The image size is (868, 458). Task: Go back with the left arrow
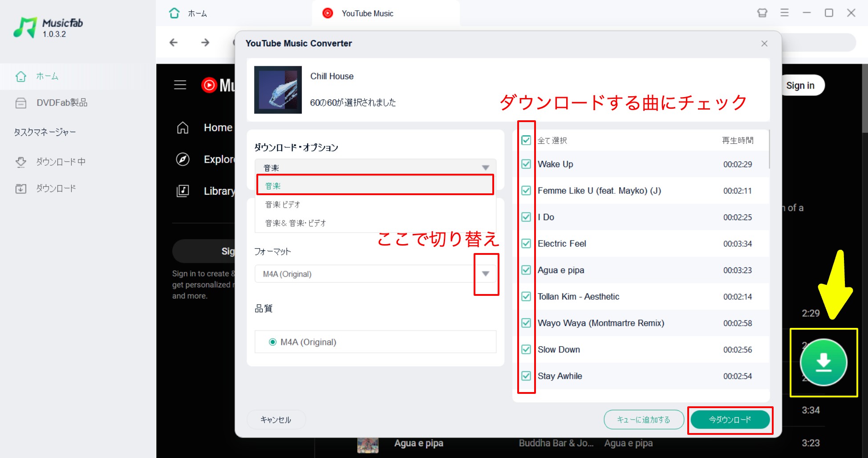click(174, 42)
